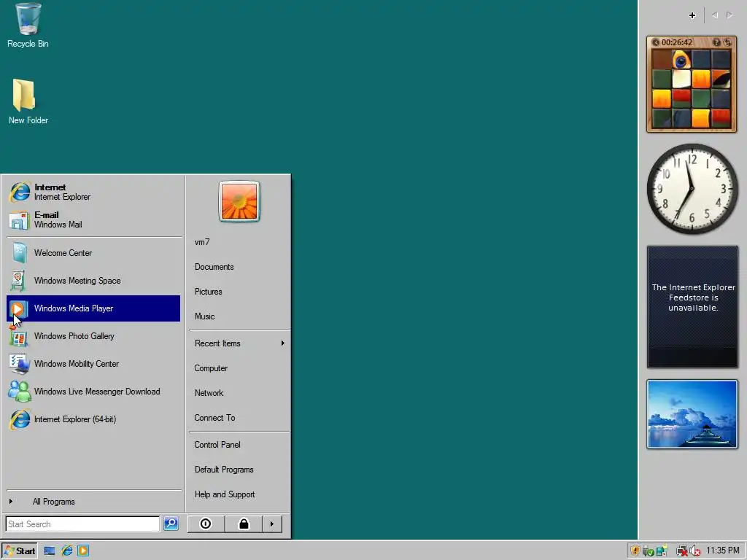747x560 pixels.
Task: Click the slide show gadget beach picture
Action: click(x=692, y=414)
